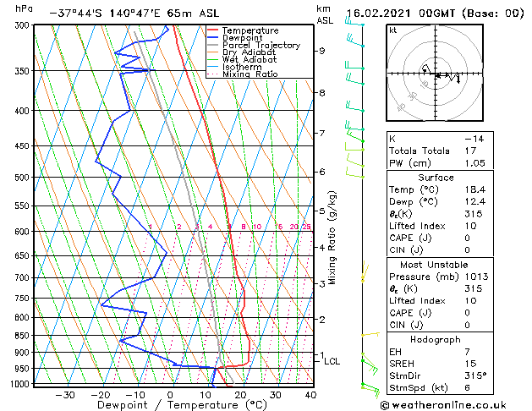Click the 800 hPa pressure label
532x411 pixels.
coord(24,318)
